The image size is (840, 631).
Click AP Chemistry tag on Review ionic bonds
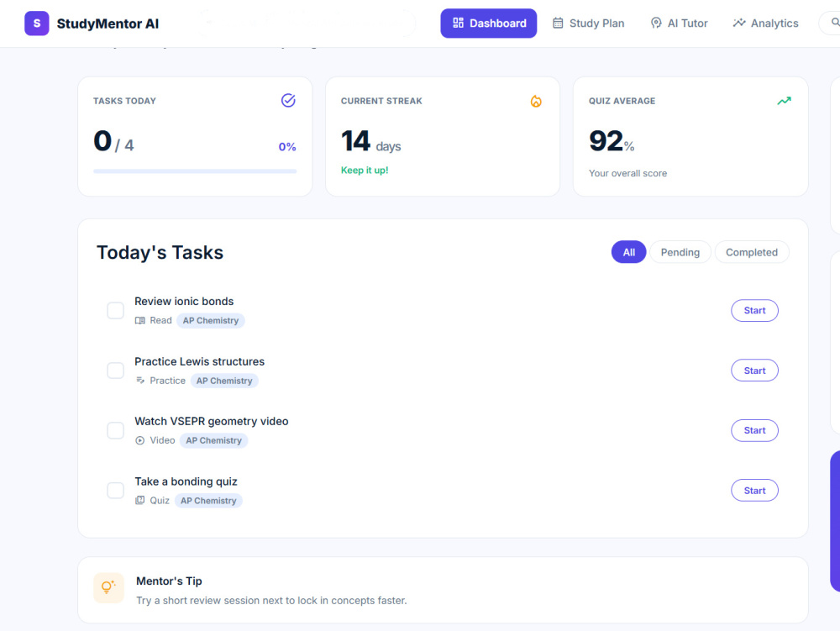click(x=211, y=320)
